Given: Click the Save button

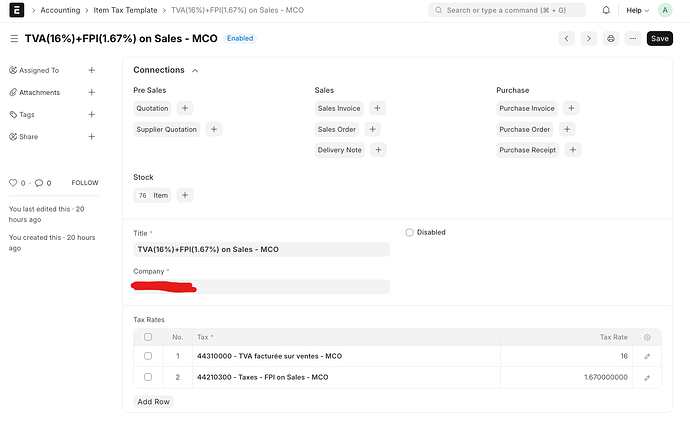Looking at the screenshot, I should pos(660,39).
